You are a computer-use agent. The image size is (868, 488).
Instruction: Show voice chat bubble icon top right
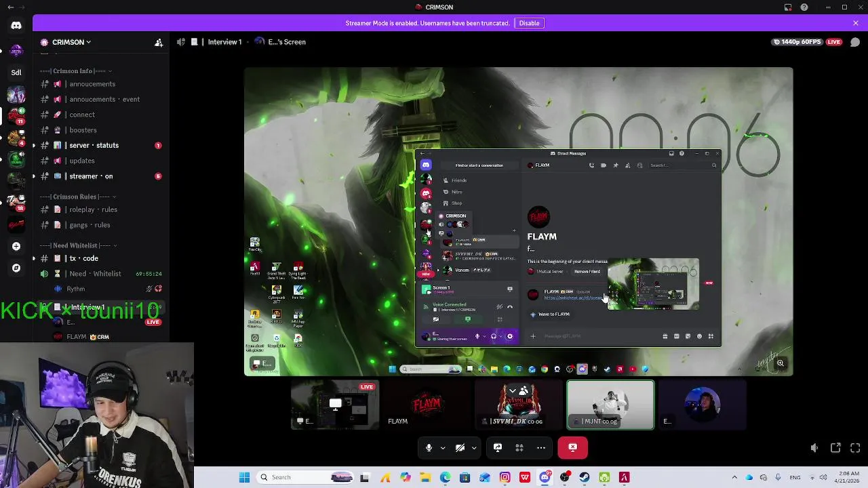pyautogui.click(x=855, y=42)
